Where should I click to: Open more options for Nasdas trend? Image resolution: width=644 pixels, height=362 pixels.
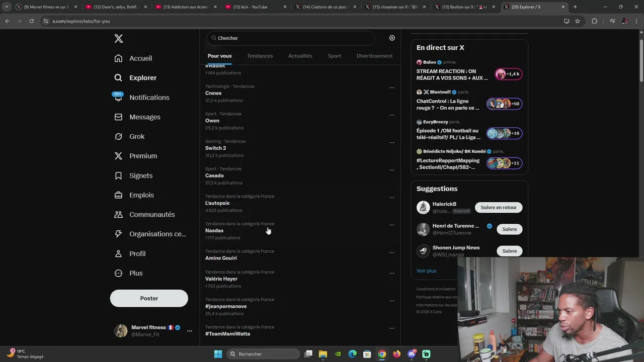(391, 225)
